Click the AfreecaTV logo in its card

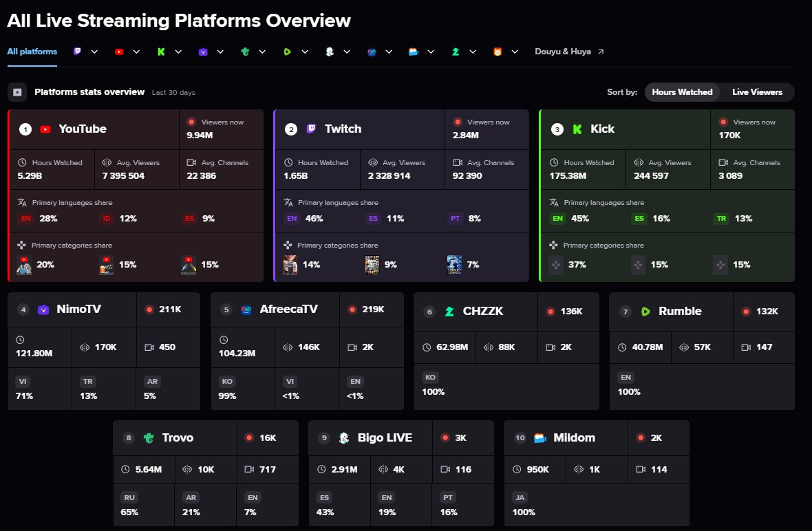pyautogui.click(x=246, y=310)
